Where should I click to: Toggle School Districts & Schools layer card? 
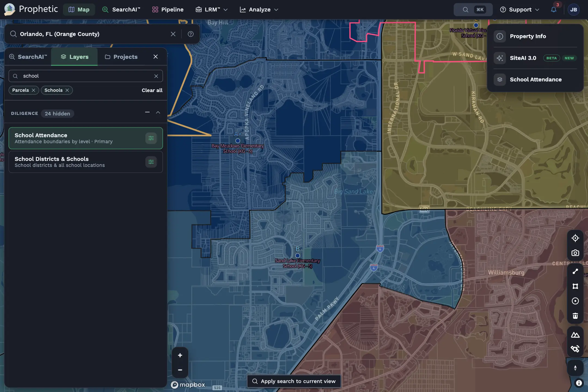pyautogui.click(x=86, y=162)
